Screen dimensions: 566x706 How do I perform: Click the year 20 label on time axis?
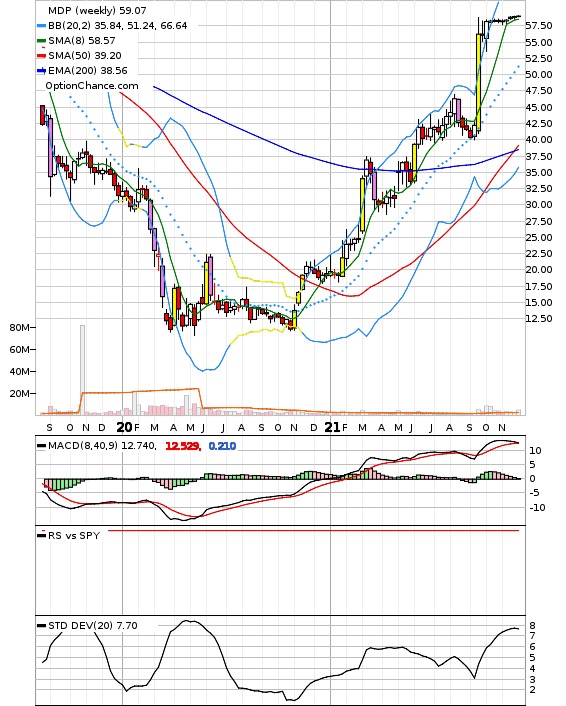tap(124, 427)
